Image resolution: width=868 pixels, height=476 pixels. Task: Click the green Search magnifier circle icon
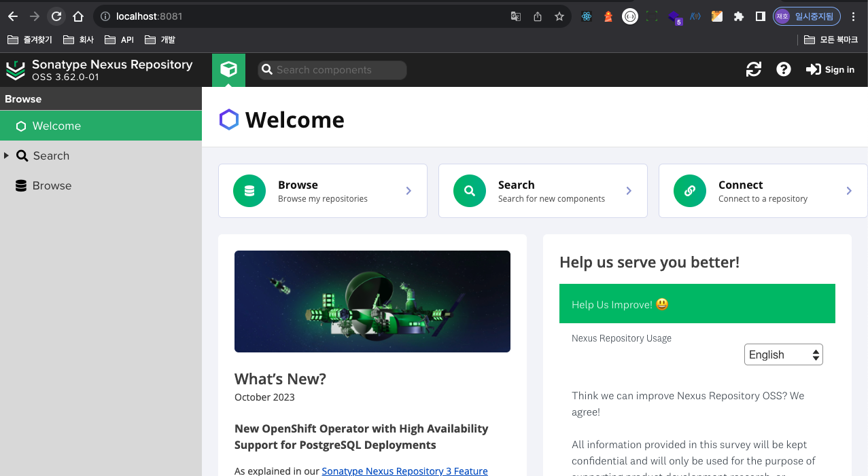(470, 191)
